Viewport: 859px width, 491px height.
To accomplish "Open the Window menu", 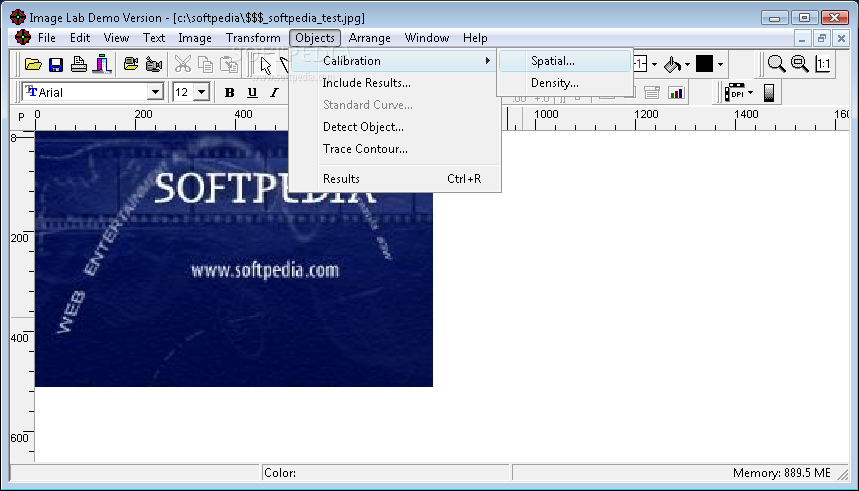I will (x=427, y=38).
